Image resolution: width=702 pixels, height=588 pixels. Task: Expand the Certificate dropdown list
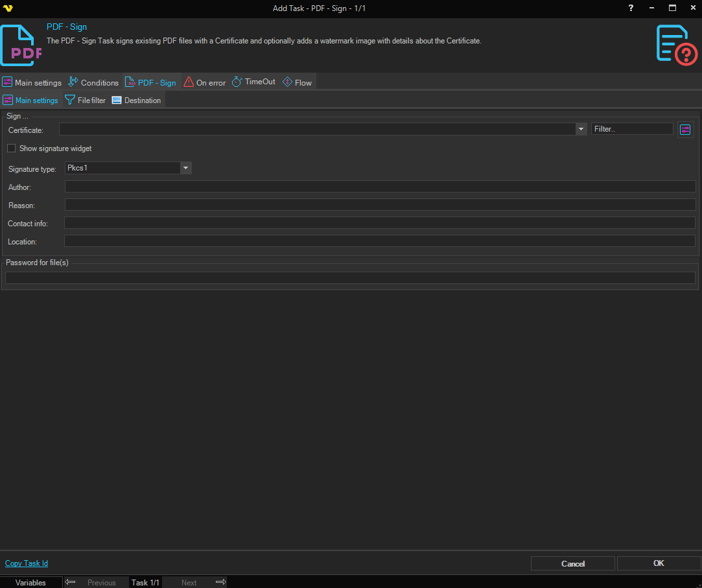coord(581,130)
